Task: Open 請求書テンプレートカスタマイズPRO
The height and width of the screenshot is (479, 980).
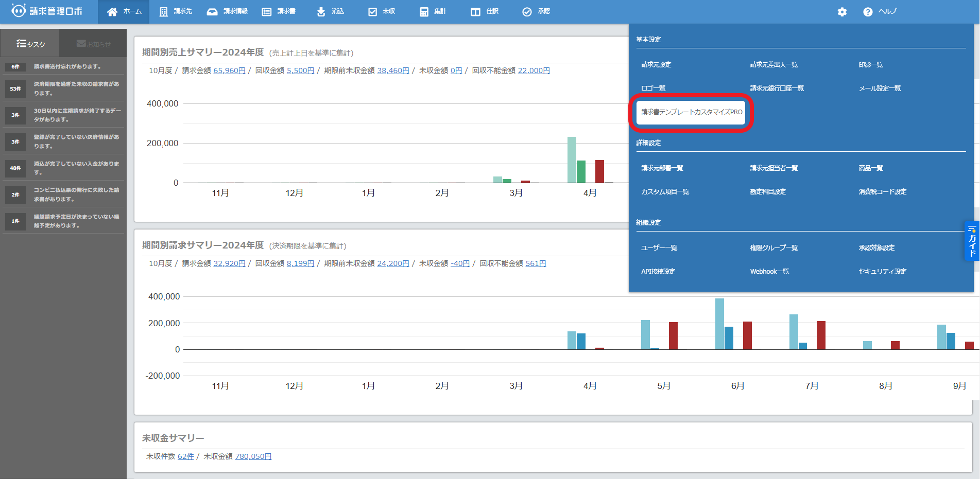Action: pyautogui.click(x=691, y=112)
